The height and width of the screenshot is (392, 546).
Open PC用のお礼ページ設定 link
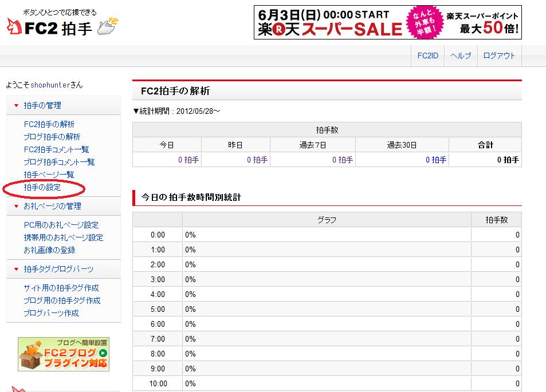click(61, 225)
